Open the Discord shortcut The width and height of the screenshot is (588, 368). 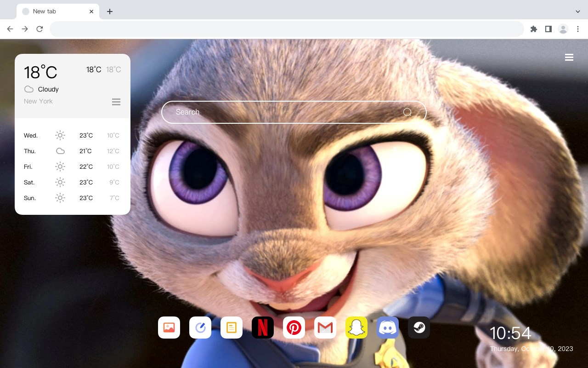pos(388,328)
